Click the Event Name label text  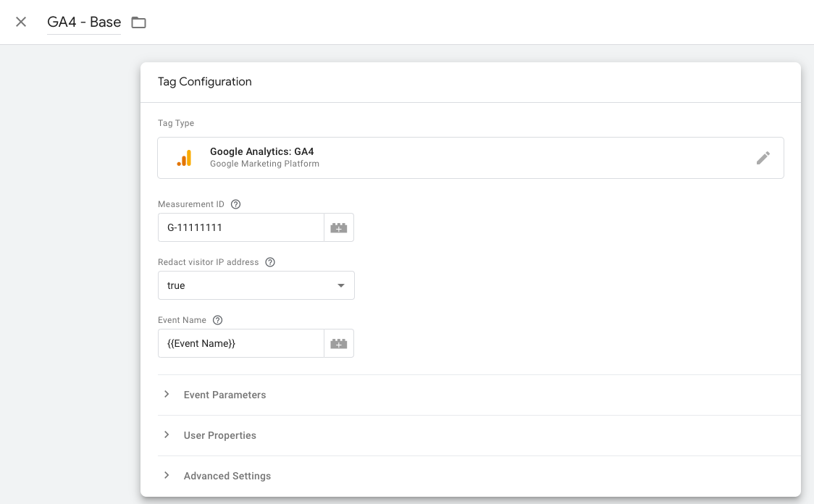pos(182,320)
